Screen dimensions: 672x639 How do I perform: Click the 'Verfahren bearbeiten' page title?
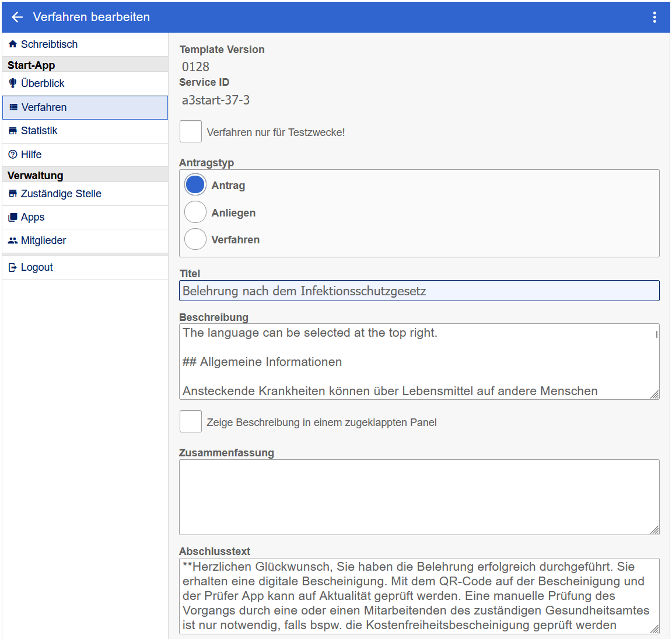click(x=91, y=17)
